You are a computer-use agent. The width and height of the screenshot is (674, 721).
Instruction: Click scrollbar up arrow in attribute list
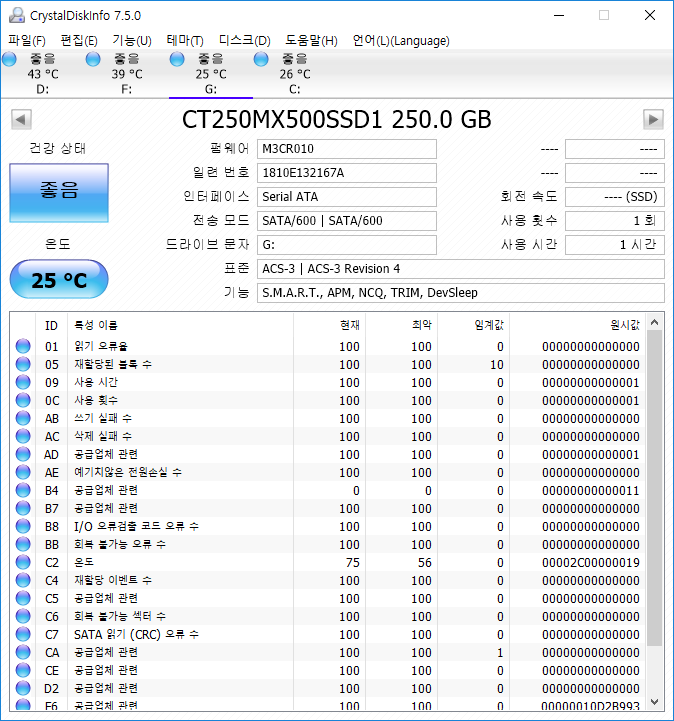tap(655, 322)
